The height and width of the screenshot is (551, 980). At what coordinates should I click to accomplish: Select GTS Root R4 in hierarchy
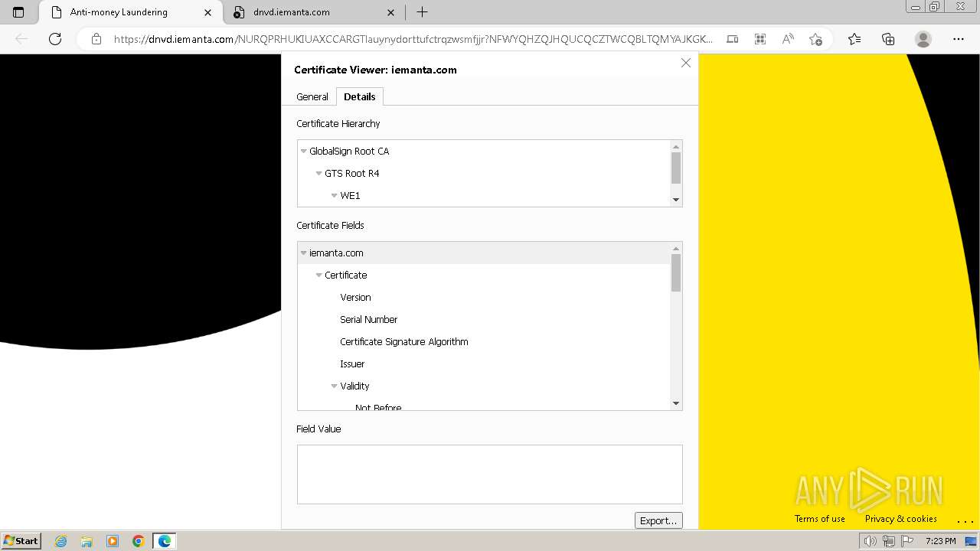[352, 174]
